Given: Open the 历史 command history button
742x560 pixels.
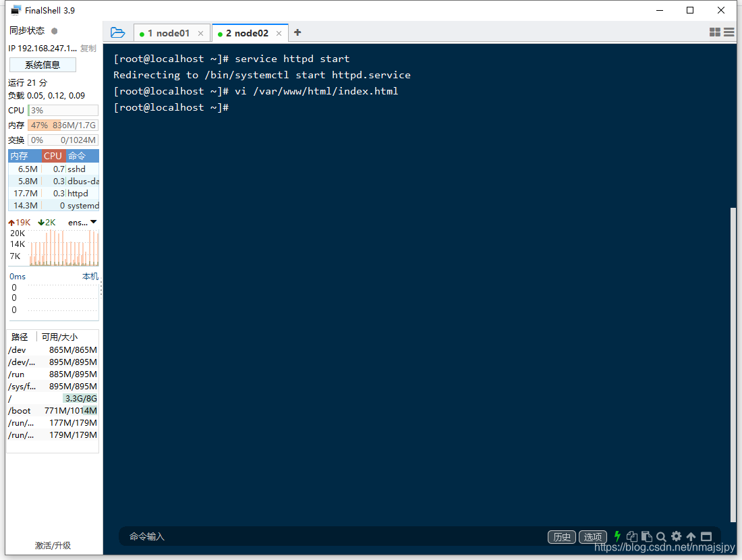Looking at the screenshot, I should tap(562, 537).
